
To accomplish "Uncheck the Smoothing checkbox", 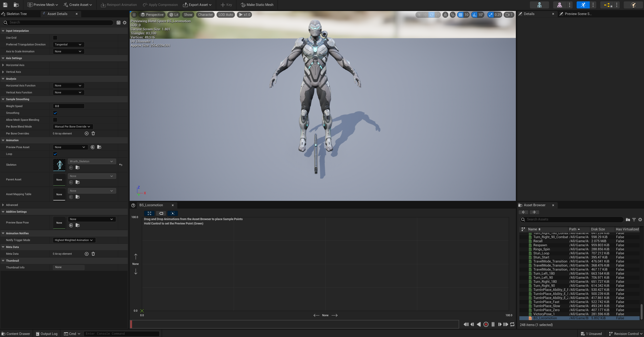I will tap(55, 113).
